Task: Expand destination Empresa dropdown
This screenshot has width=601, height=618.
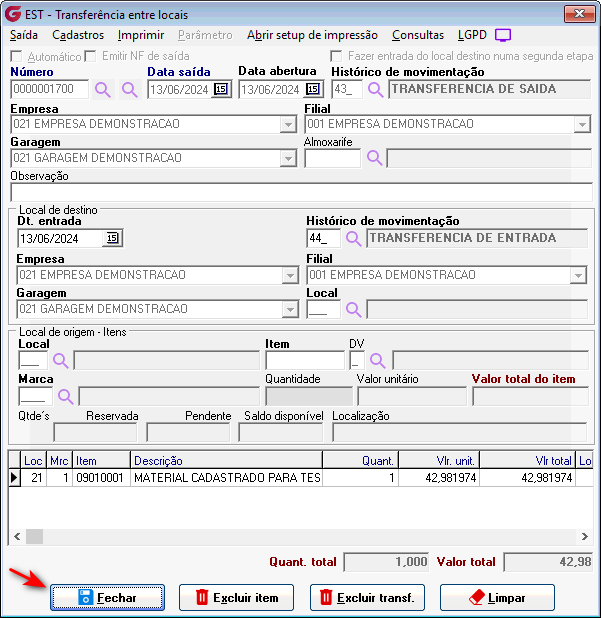Action: [290, 275]
